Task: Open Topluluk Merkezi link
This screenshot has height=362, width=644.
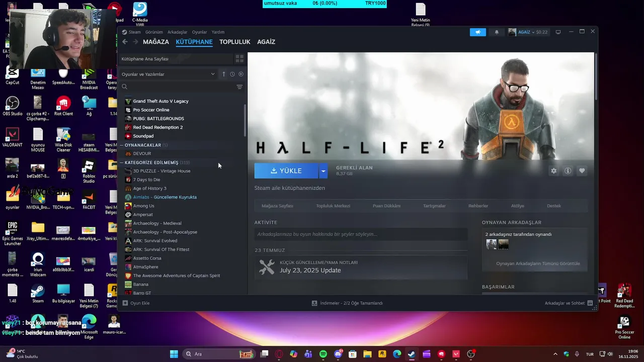Action: tap(333, 206)
